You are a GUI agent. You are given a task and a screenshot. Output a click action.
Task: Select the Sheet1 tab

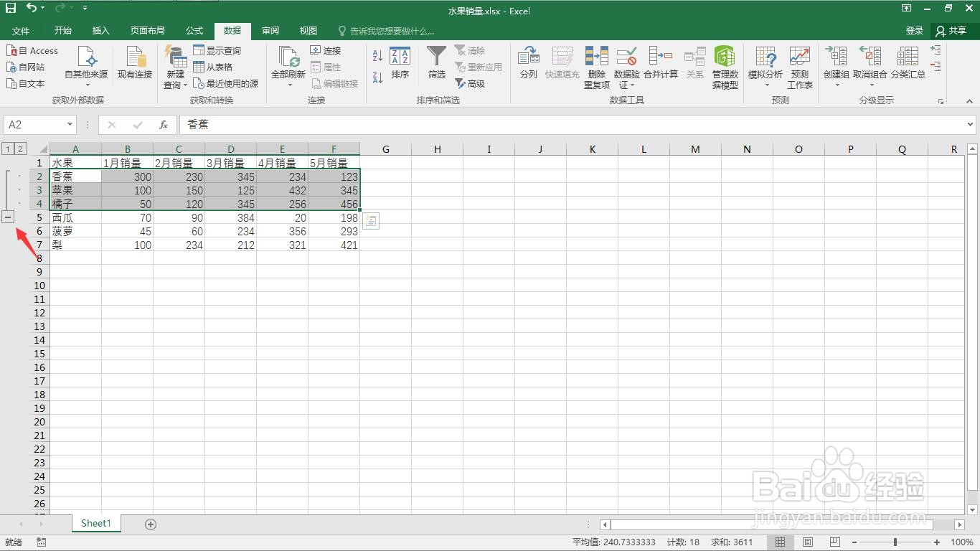[96, 524]
